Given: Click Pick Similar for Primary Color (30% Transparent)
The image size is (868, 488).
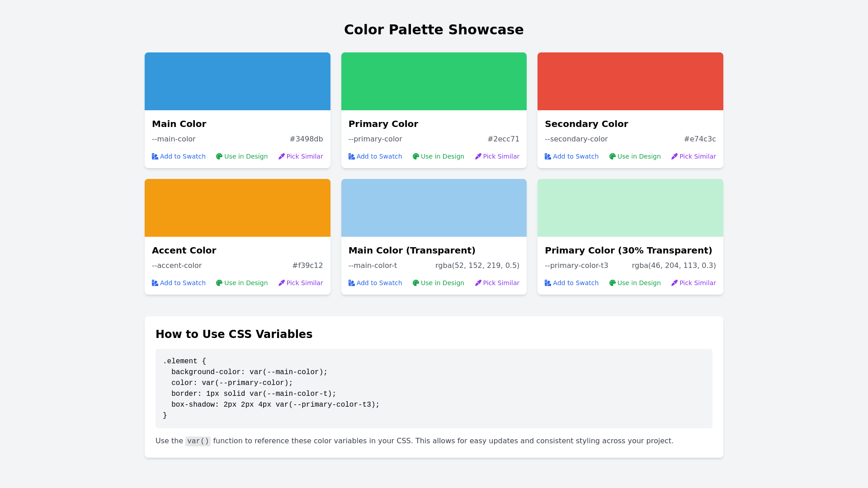Looking at the screenshot, I should pyautogui.click(x=698, y=283).
